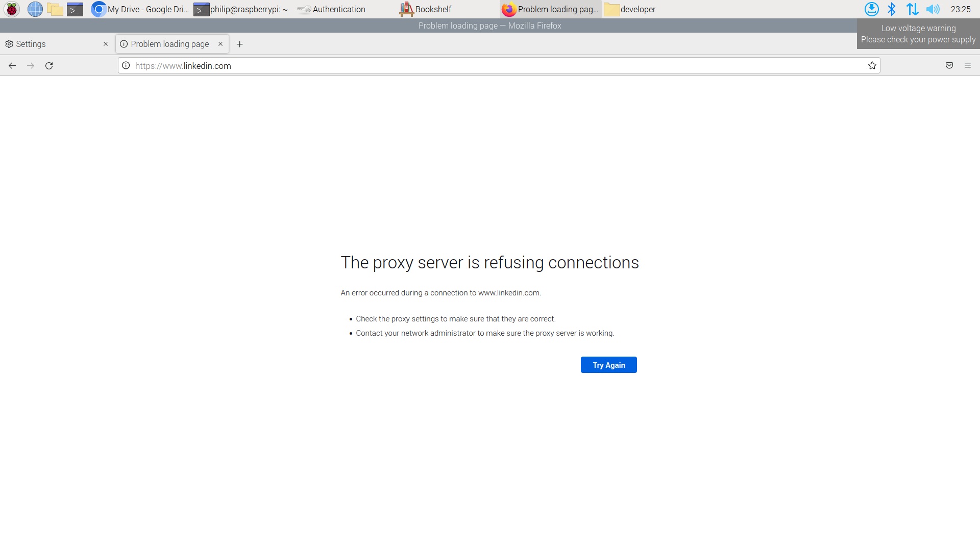Save page to Pocket icon

(949, 65)
